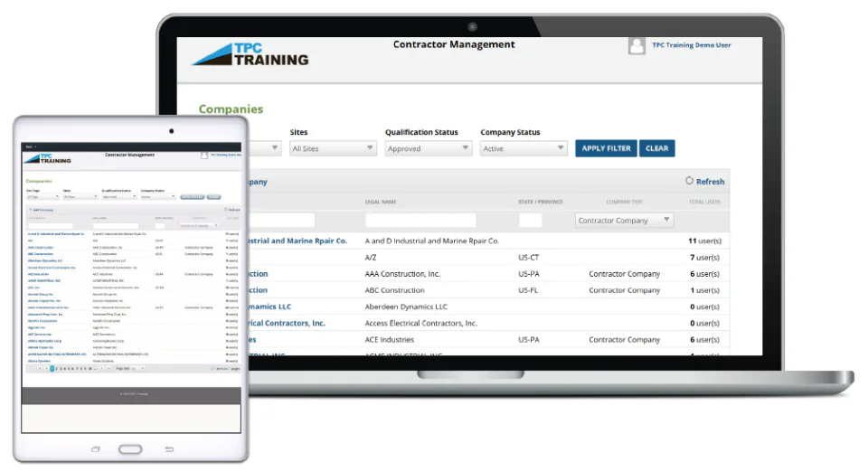The image size is (868, 472).
Task: Sort by the TOTAL USERS column header
Action: pyautogui.click(x=704, y=202)
